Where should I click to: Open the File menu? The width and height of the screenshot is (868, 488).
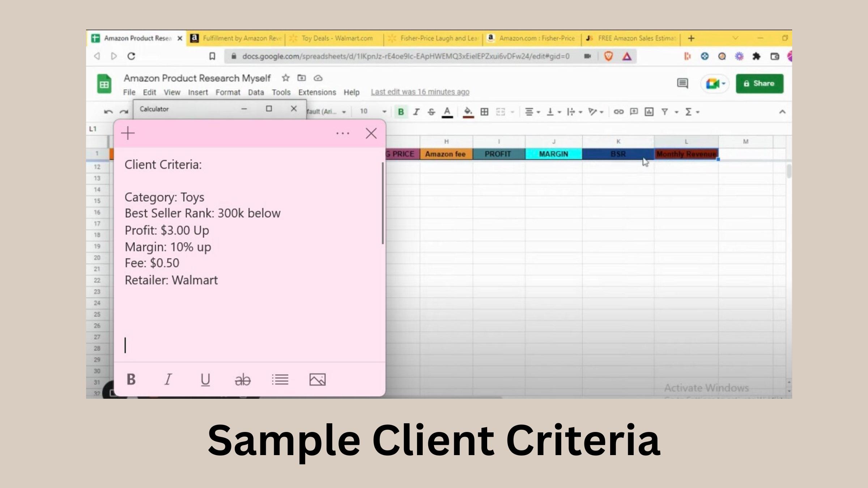pyautogui.click(x=129, y=92)
